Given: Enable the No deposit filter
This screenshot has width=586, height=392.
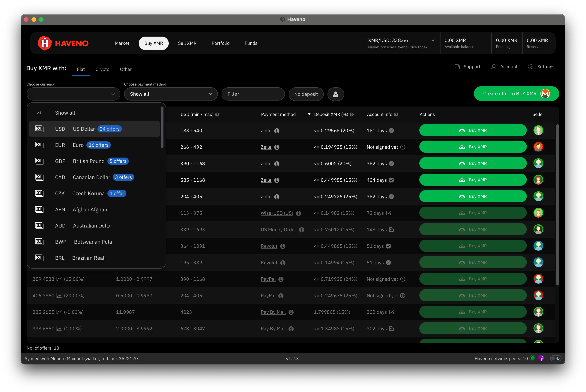Looking at the screenshot, I should pyautogui.click(x=306, y=94).
